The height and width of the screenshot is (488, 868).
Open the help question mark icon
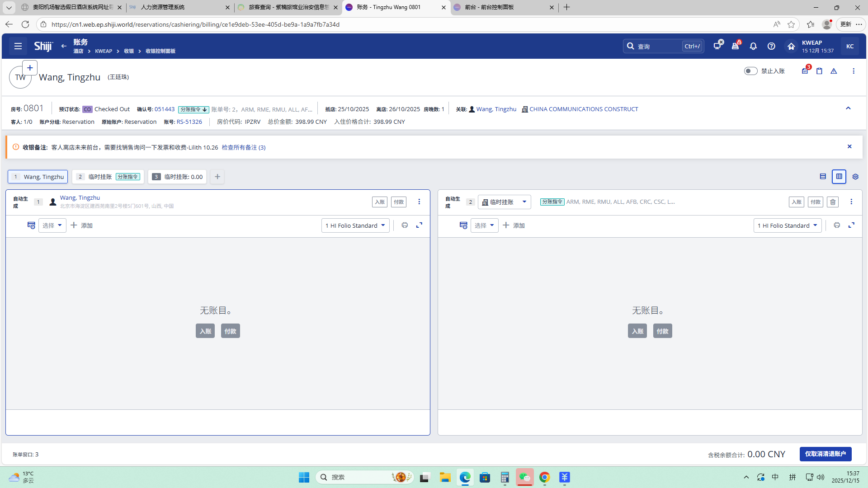click(x=771, y=46)
